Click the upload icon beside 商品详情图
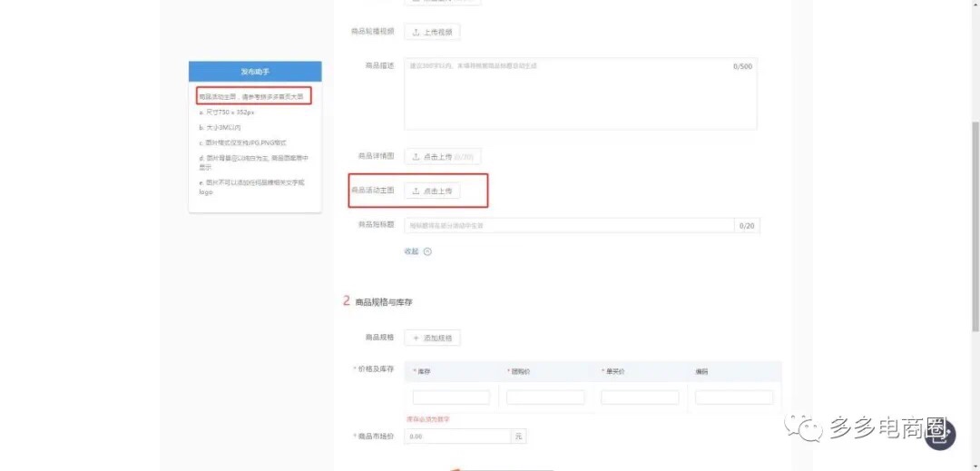 pyautogui.click(x=416, y=157)
